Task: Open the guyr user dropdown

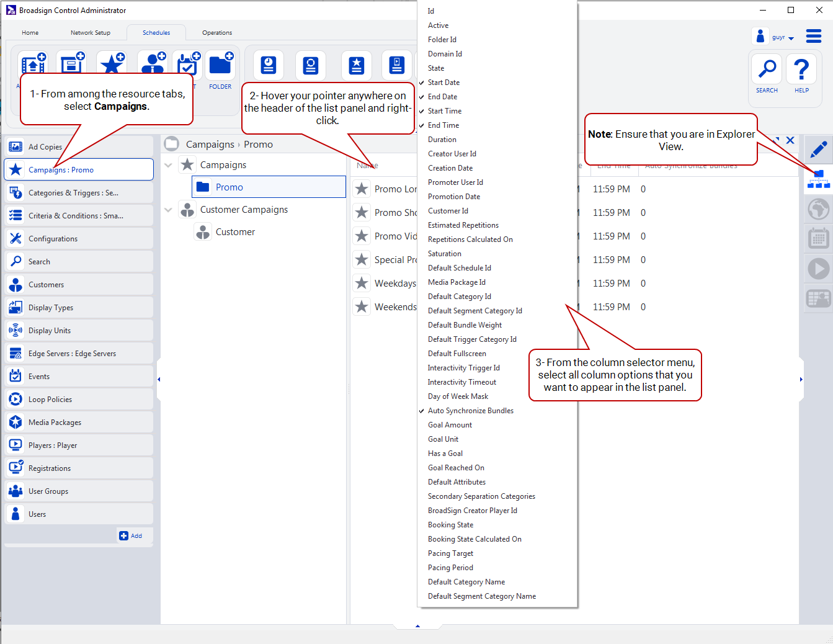Action: (782, 37)
